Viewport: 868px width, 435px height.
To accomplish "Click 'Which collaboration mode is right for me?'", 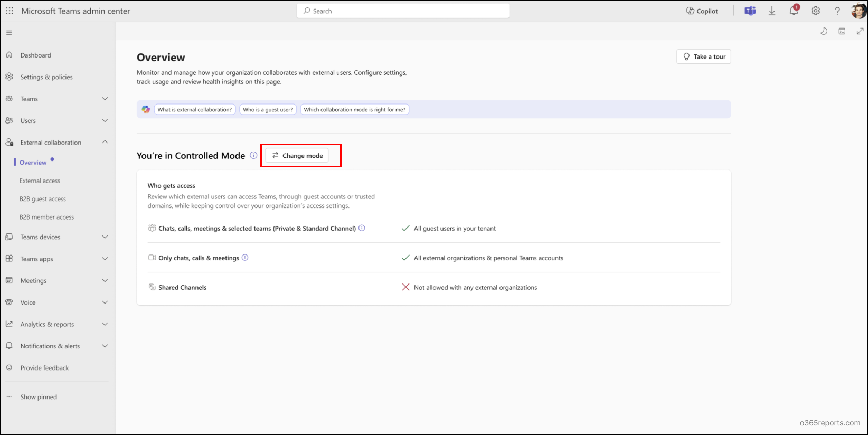I will point(355,110).
